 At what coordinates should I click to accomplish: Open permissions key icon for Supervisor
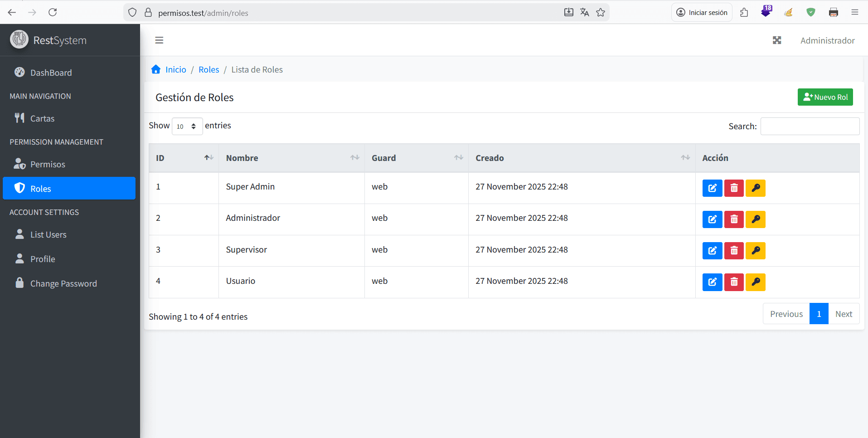[x=756, y=251]
